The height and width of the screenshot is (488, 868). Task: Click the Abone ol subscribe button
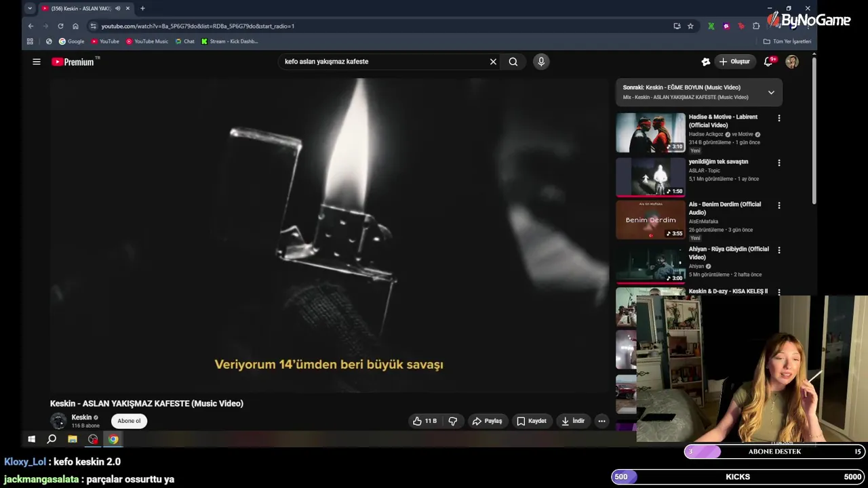[129, 421]
